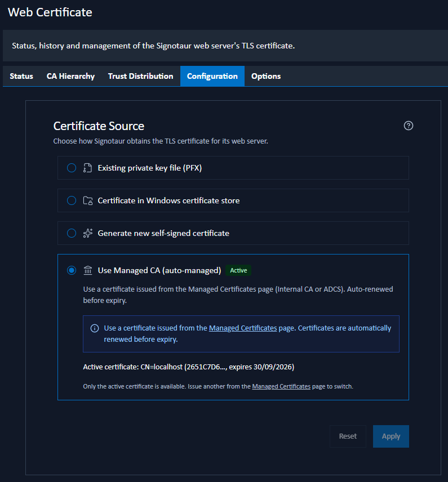The width and height of the screenshot is (448, 482).
Task: Open the Certificate Source help icon
Action: click(x=409, y=126)
